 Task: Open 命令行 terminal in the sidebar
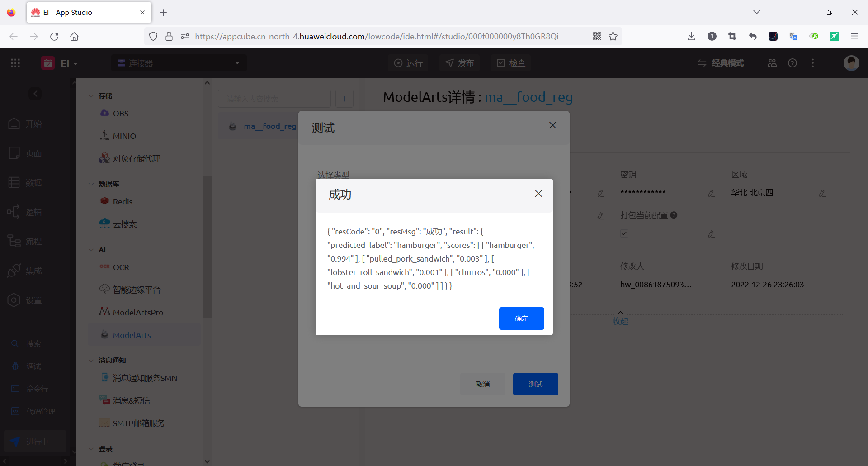tap(30, 389)
